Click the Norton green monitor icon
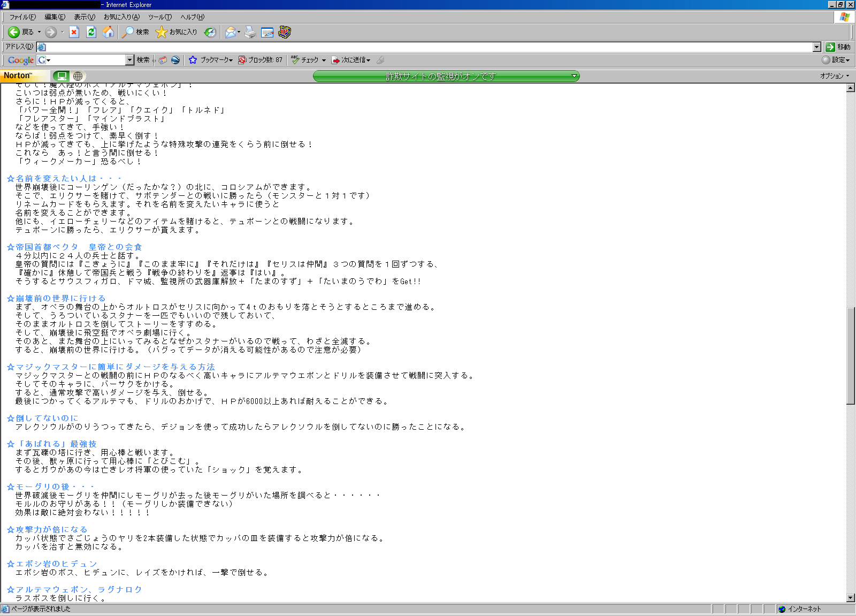This screenshot has width=856, height=616. point(62,76)
